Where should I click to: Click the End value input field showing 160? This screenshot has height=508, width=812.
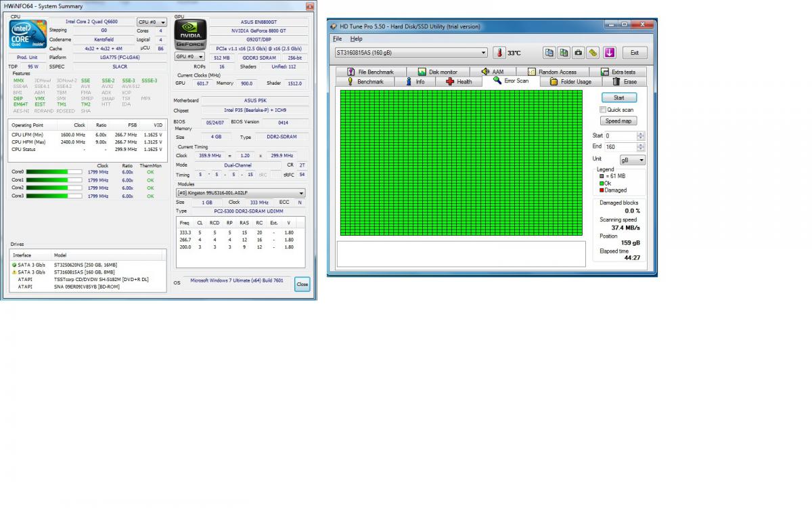pyautogui.click(x=620, y=147)
